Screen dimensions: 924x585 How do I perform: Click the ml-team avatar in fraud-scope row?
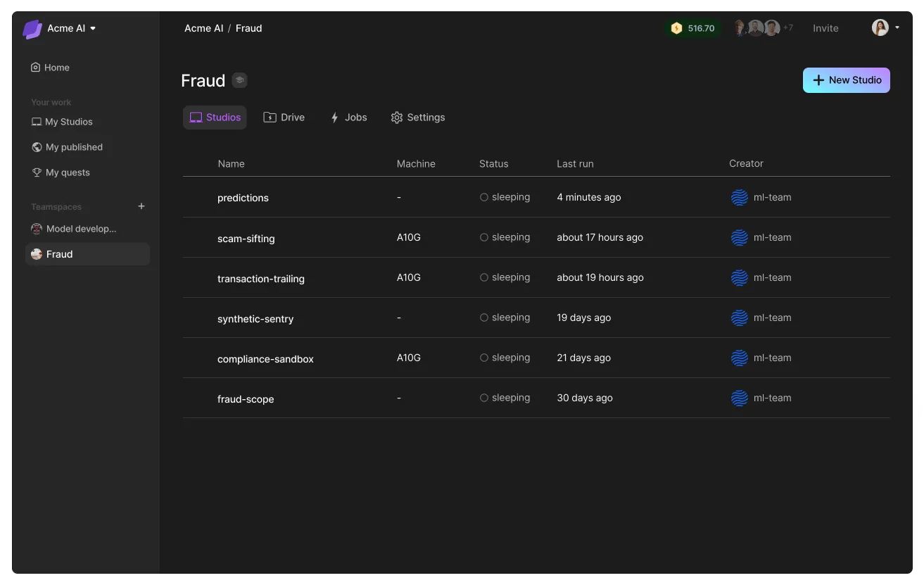[x=739, y=398]
